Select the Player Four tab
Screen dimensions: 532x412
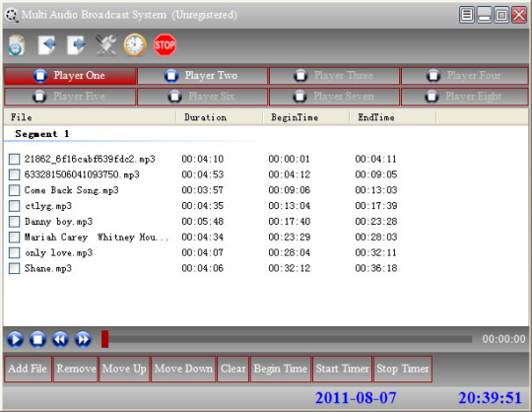pyautogui.click(x=464, y=75)
